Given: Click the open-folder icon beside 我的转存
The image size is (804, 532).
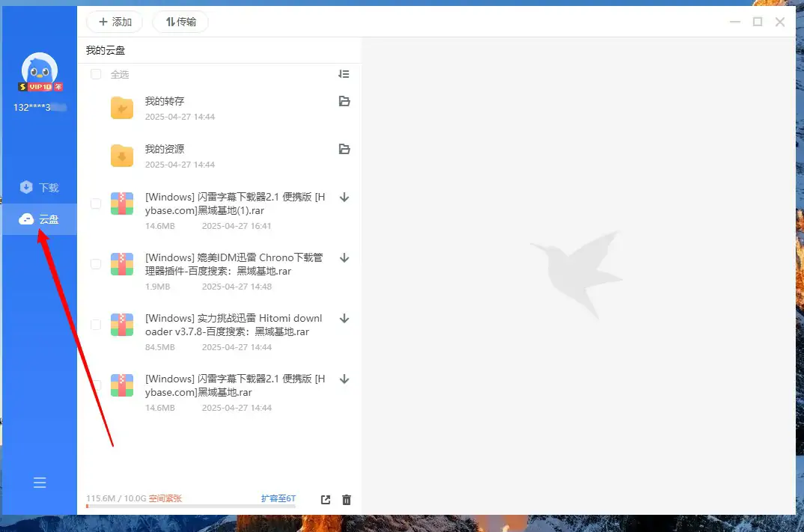Looking at the screenshot, I should [x=344, y=102].
